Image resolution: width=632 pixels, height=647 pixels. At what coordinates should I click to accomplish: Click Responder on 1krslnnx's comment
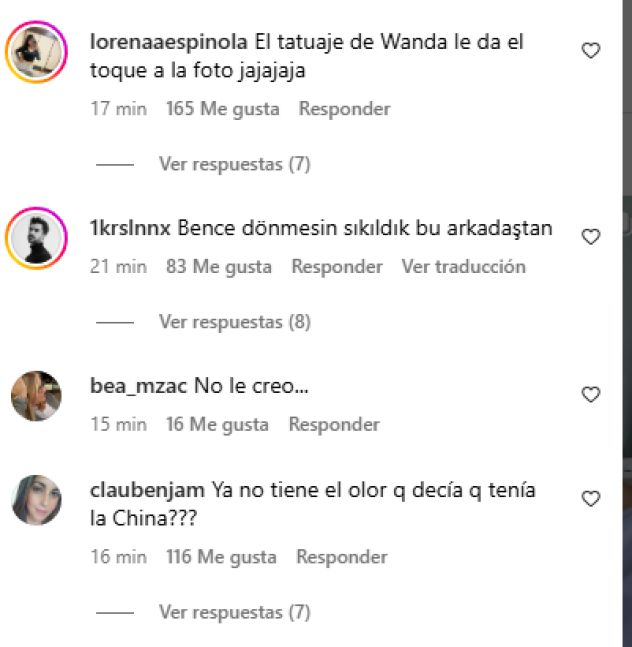(x=337, y=267)
